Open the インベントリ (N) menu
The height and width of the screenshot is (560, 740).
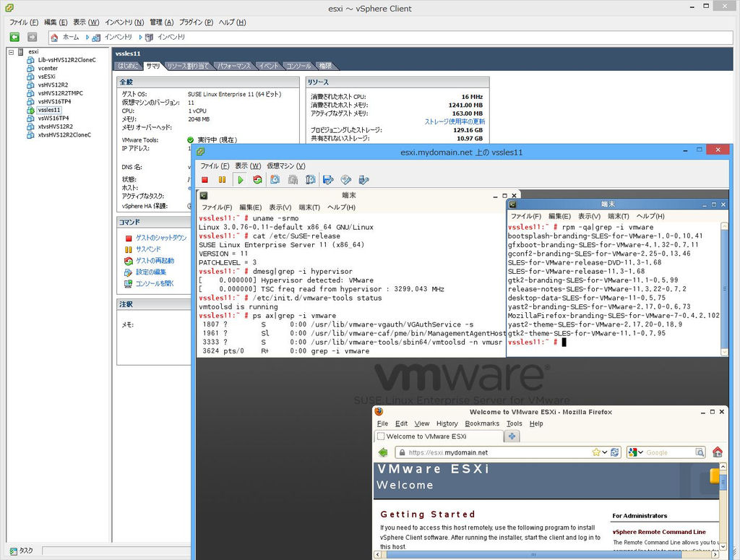124,22
